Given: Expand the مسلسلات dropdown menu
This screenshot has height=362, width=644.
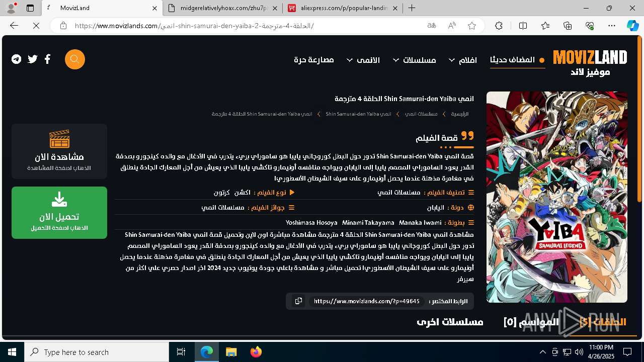Looking at the screenshot, I should click(x=414, y=60).
